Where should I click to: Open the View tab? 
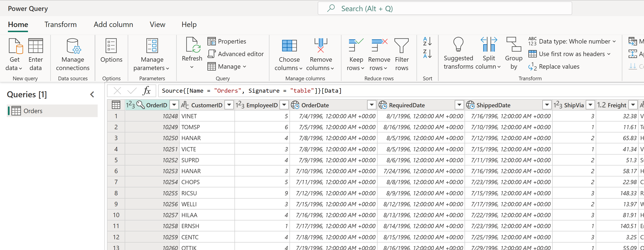coord(157,24)
